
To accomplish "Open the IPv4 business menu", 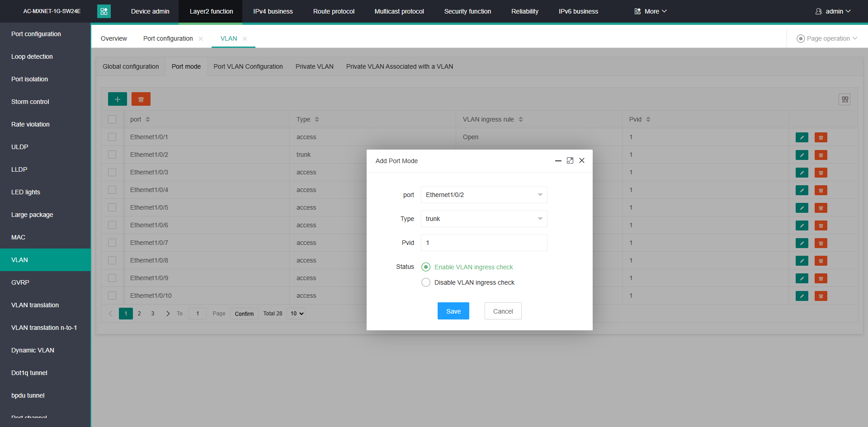I will click(x=273, y=11).
